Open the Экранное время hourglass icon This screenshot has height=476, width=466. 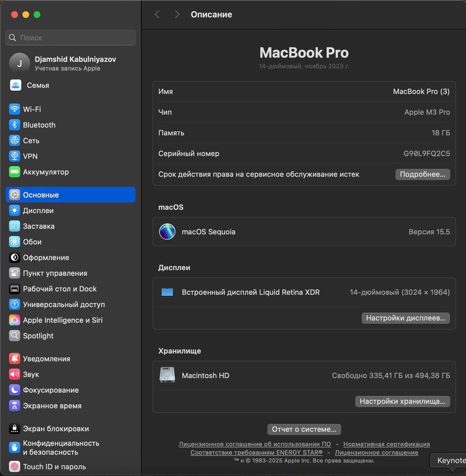[15, 405]
